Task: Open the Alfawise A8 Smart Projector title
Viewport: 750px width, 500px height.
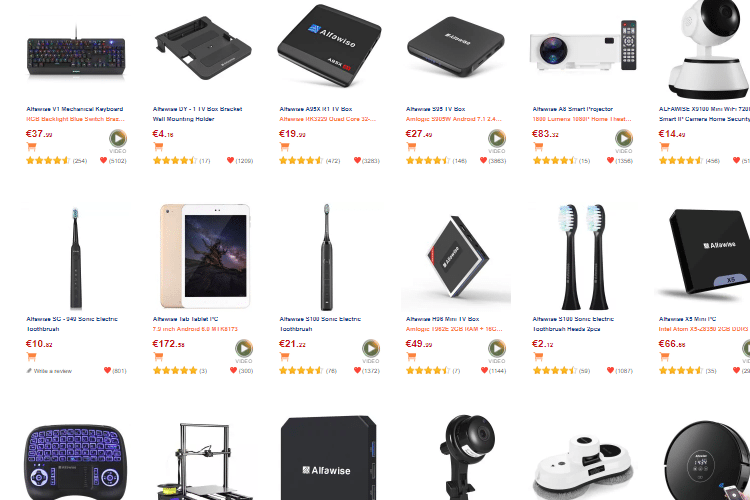Action: (573, 109)
